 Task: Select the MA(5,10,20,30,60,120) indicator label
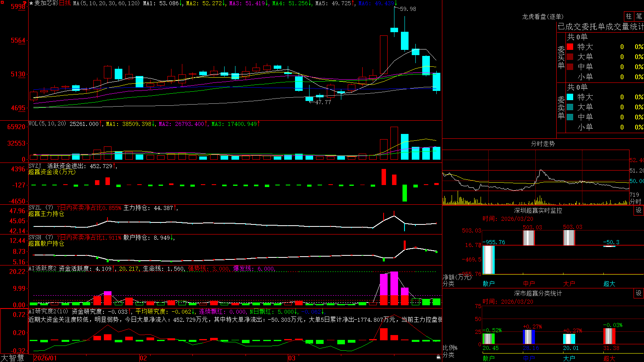pyautogui.click(x=106, y=3)
